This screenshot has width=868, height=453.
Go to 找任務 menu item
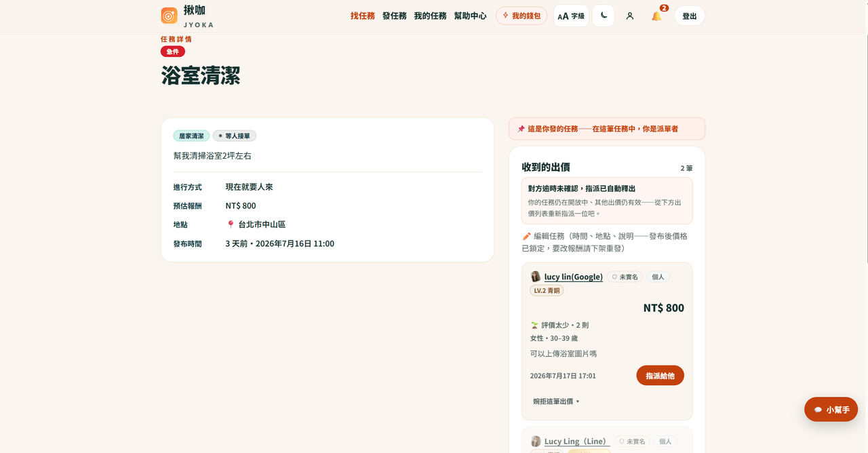point(363,16)
